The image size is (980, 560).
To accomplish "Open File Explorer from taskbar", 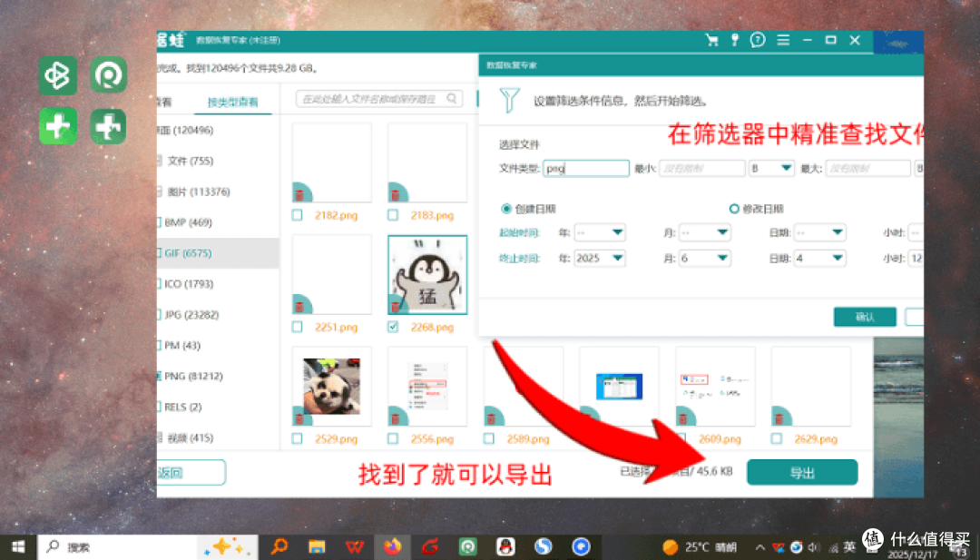I will 317,547.
